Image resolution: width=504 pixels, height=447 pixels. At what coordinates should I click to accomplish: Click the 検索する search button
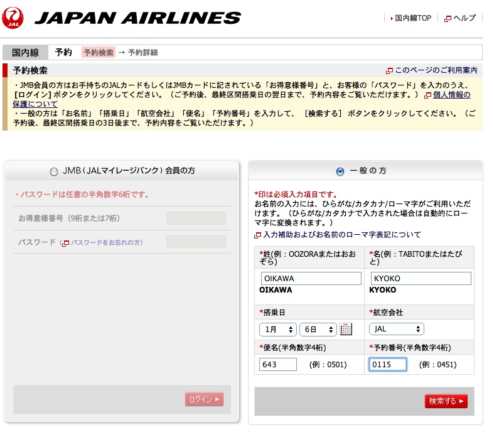click(446, 401)
